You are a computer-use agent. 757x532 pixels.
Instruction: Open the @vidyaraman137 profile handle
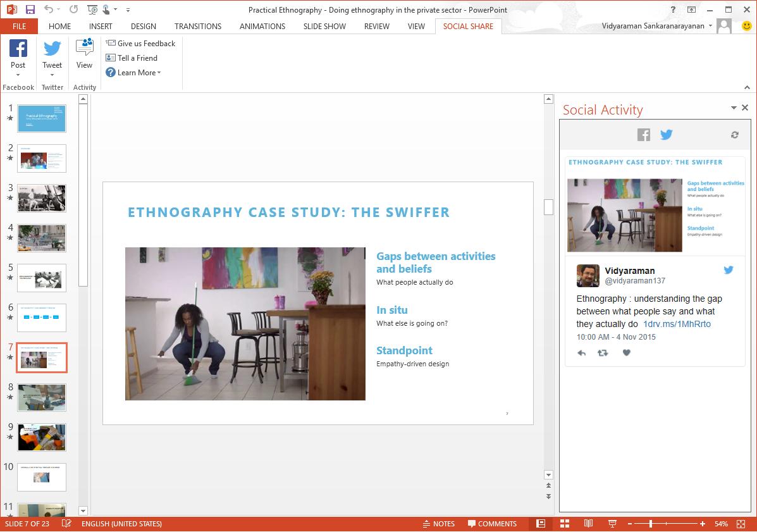pyautogui.click(x=635, y=280)
